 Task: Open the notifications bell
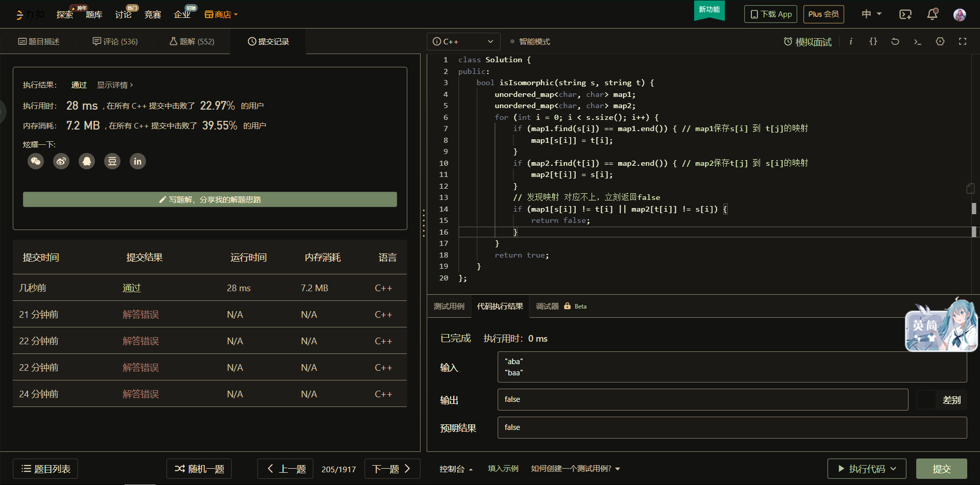(932, 14)
